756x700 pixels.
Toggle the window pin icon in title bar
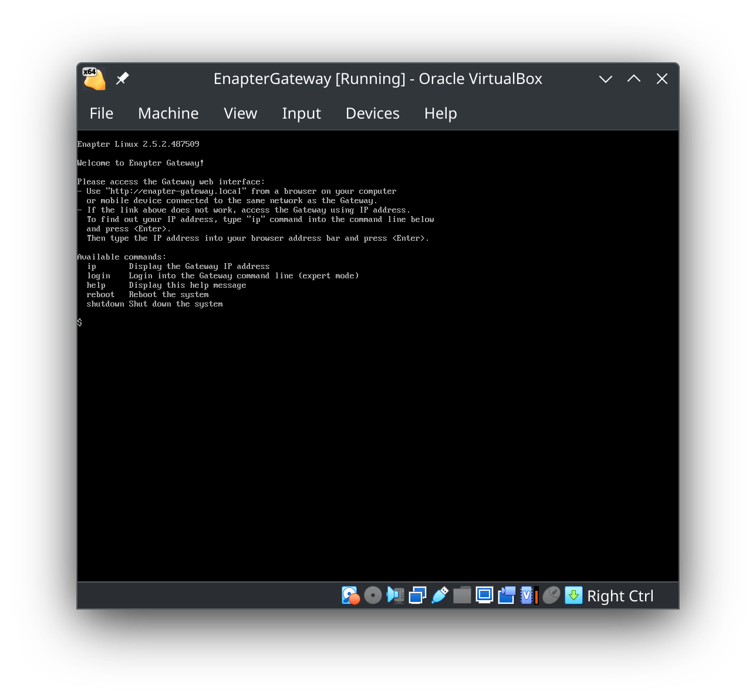[123, 78]
